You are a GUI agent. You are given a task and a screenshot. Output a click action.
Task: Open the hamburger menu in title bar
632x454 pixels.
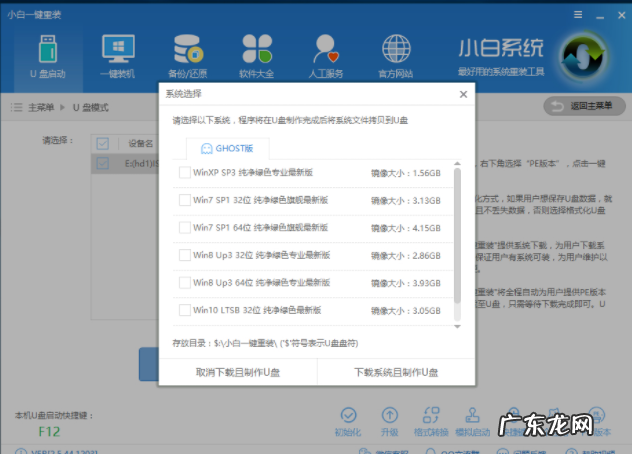(578, 15)
